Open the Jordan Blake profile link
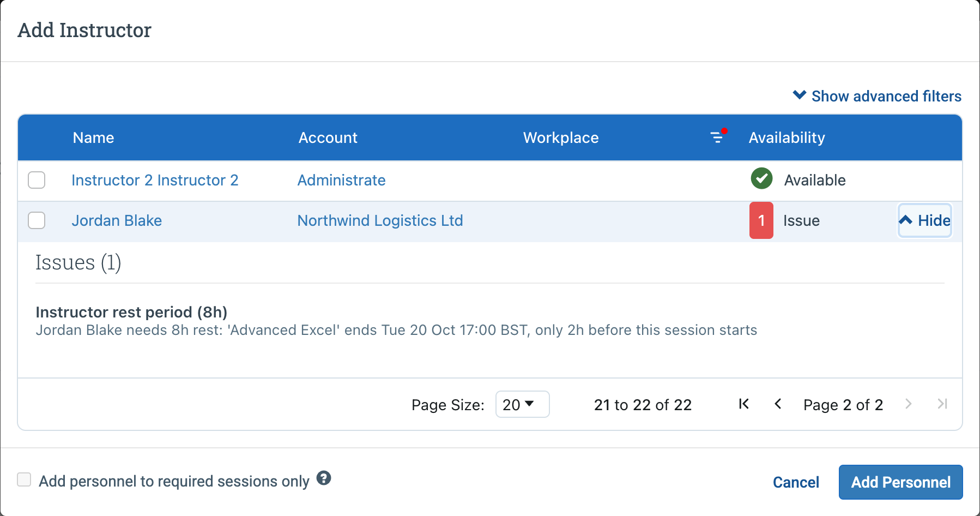This screenshot has height=516, width=980. click(117, 220)
